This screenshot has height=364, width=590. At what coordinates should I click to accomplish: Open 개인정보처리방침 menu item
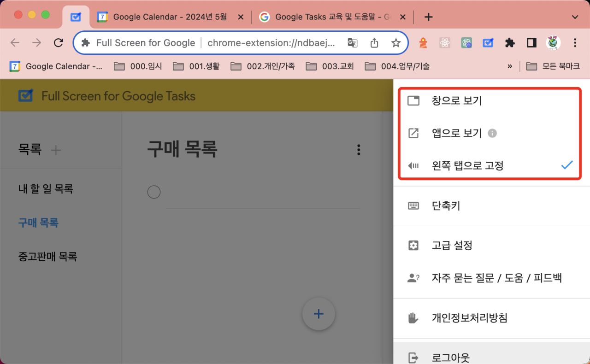click(491, 318)
